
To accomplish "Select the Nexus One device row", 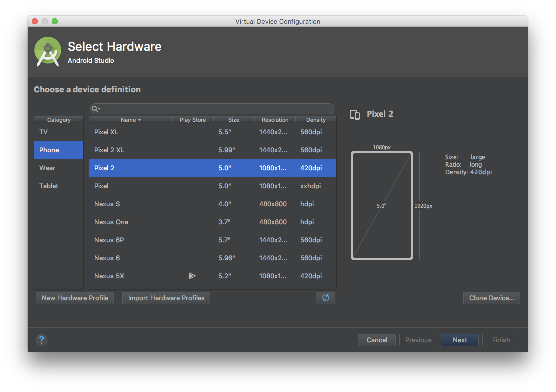I will point(213,222).
